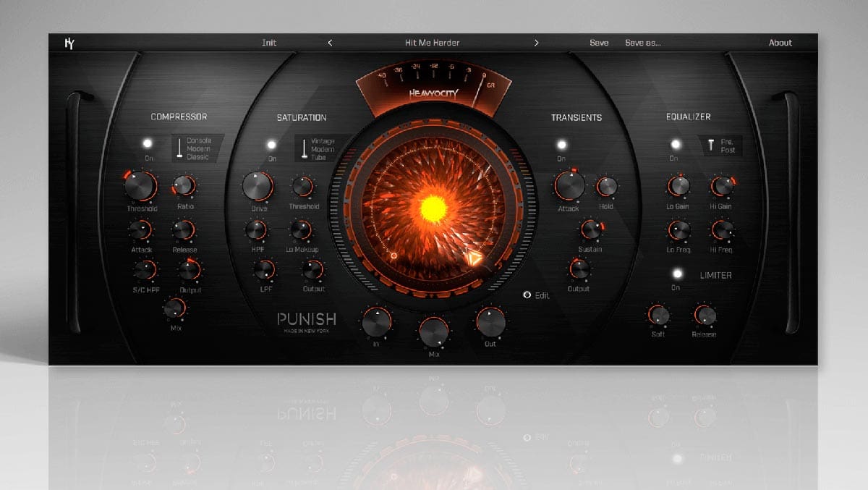Viewport: 868px width, 490px height.
Task: Click the S/C HPF knob
Action: pyautogui.click(x=145, y=270)
